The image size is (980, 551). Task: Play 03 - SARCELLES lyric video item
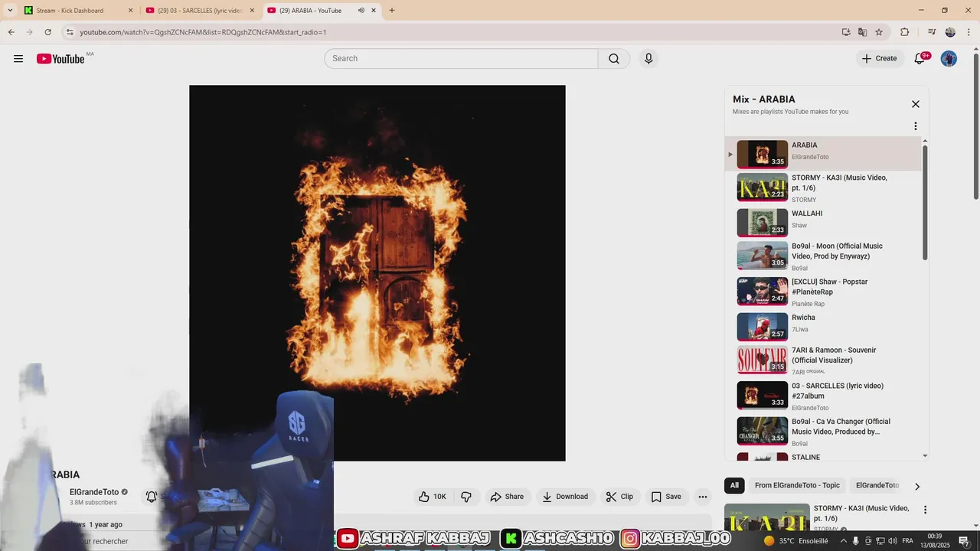tap(824, 396)
